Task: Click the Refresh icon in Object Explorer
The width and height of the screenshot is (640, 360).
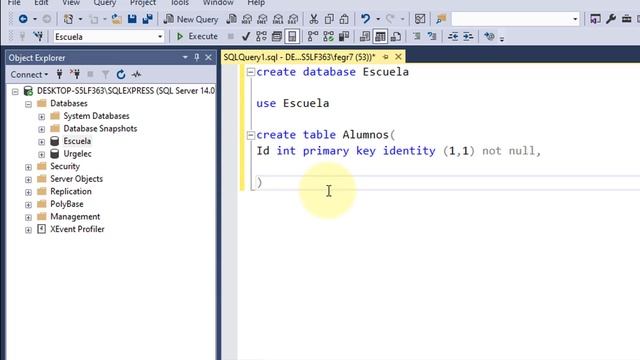Action: click(x=121, y=74)
